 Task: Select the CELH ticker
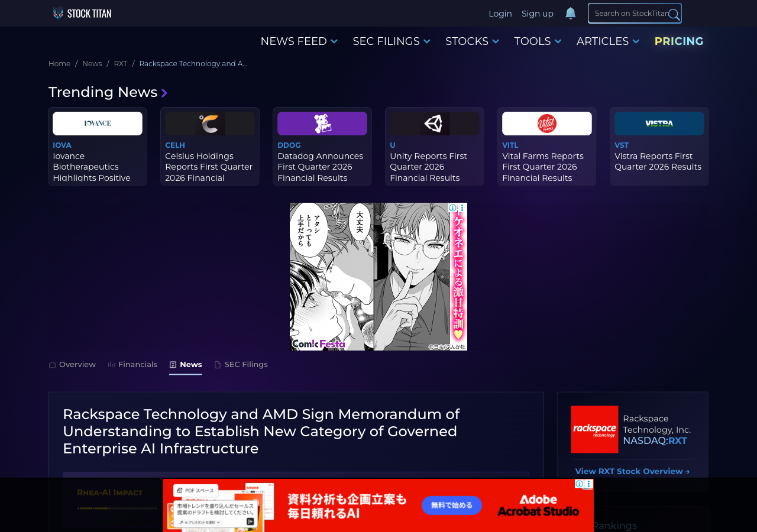click(175, 145)
